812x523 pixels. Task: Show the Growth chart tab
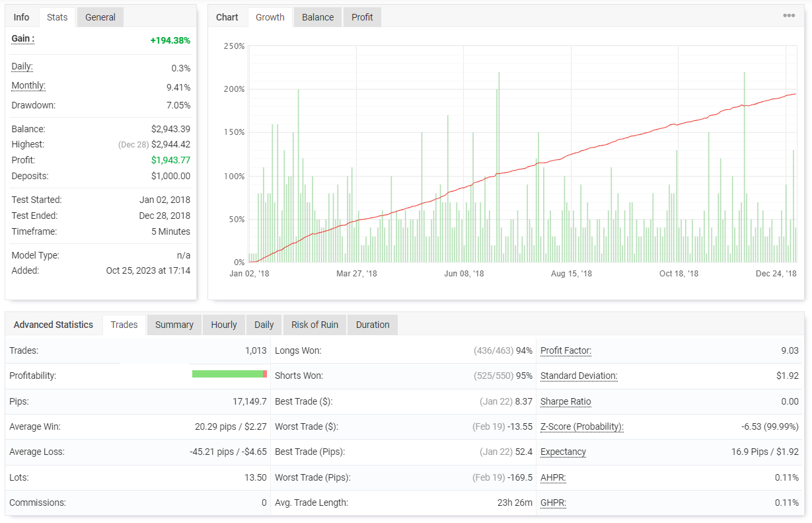[x=270, y=17]
